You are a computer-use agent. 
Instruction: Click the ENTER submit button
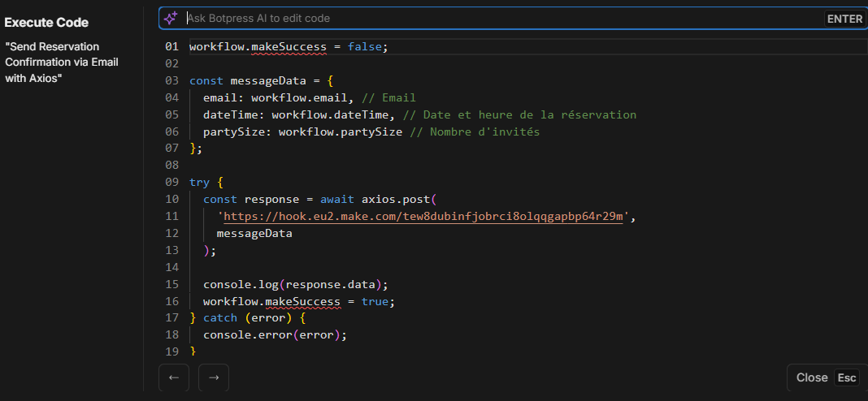[x=844, y=18]
